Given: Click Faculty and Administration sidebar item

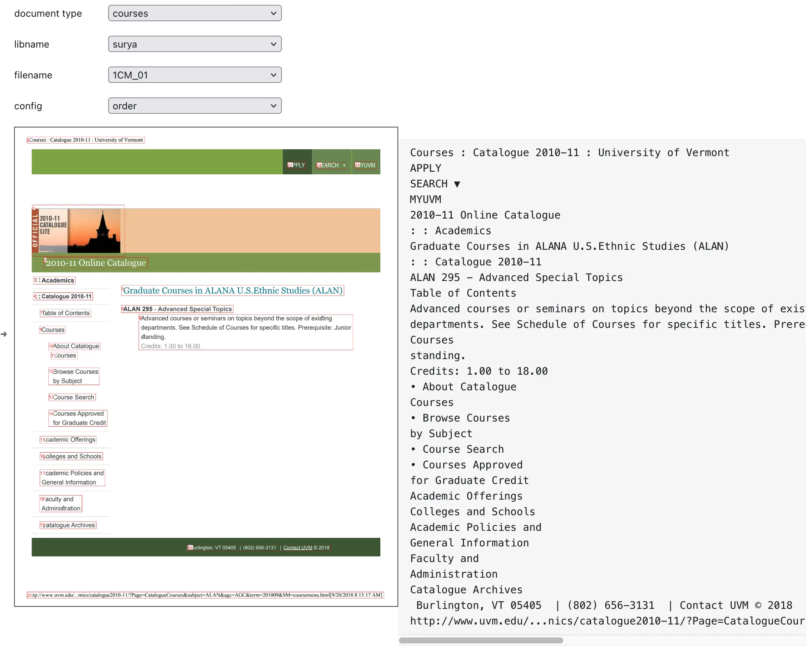Looking at the screenshot, I should point(61,504).
